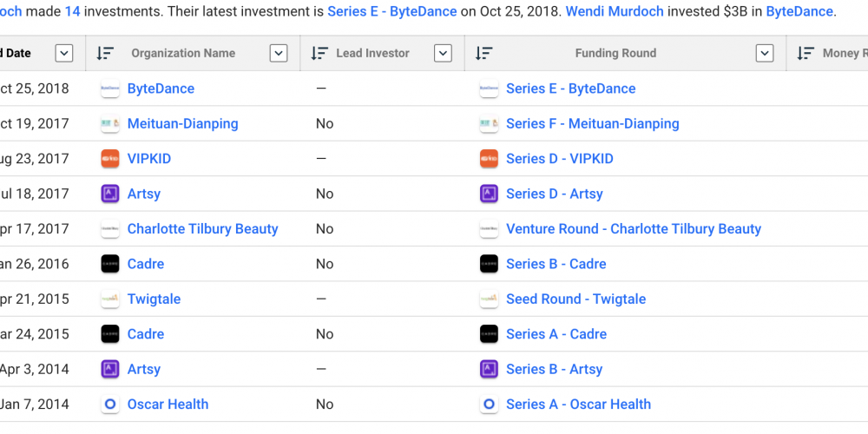Screen dimensions: 868x434
Task: Open the Announced Date column dropdown
Action: click(63, 53)
